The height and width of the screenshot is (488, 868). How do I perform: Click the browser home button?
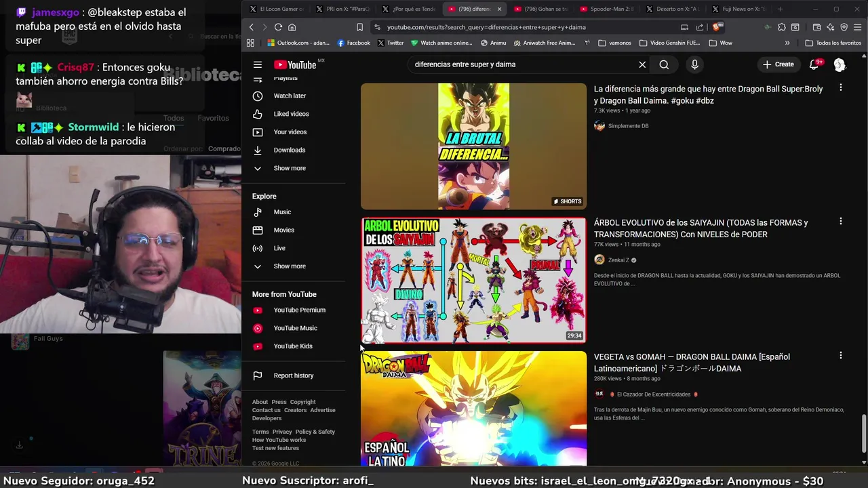(292, 27)
